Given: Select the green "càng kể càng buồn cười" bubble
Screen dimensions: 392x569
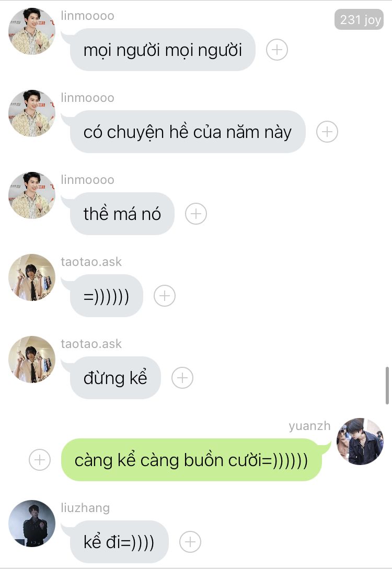Looking at the screenshot, I should pos(191,460).
